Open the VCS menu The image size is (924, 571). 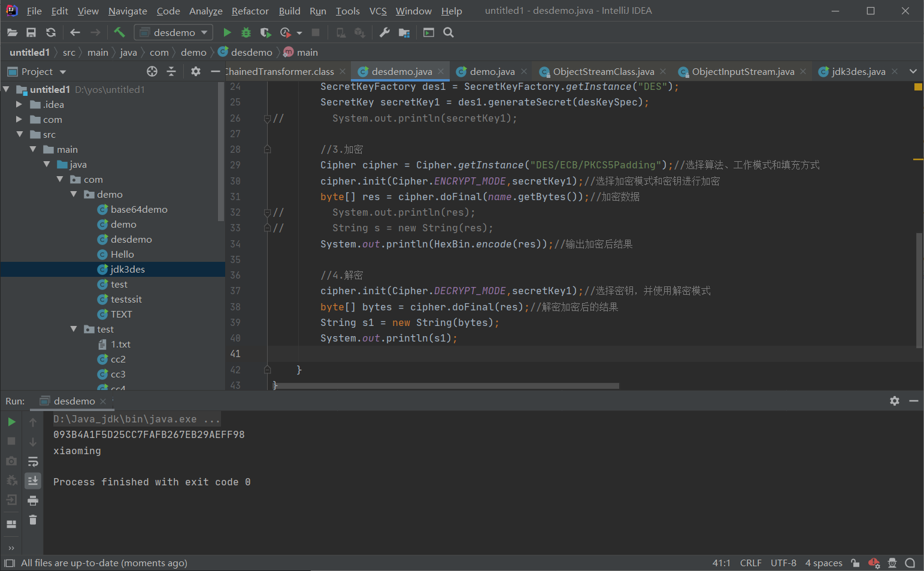click(378, 11)
